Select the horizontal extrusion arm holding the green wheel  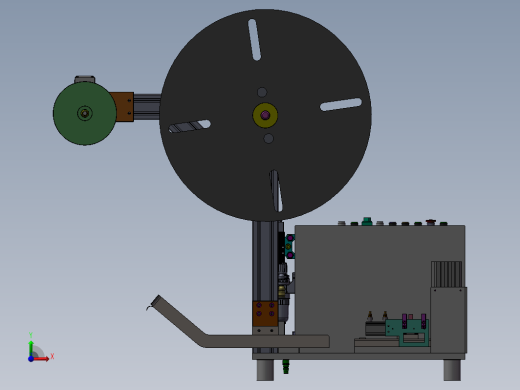pyautogui.click(x=147, y=107)
